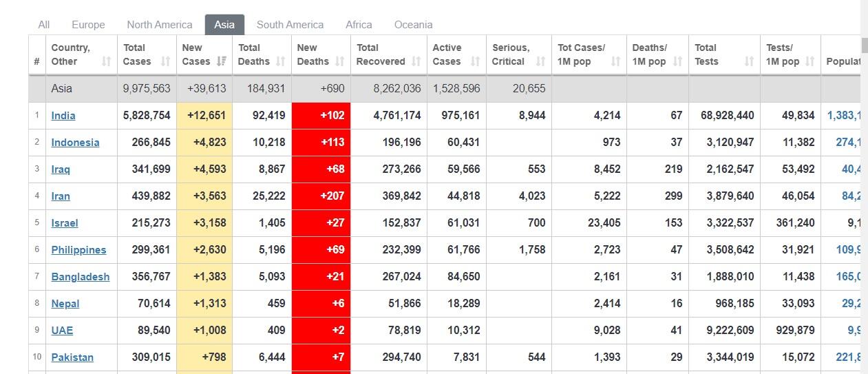Viewport: 868px width, 374px height.
Task: Sort by Active Cases arrows icon
Action: (x=475, y=61)
